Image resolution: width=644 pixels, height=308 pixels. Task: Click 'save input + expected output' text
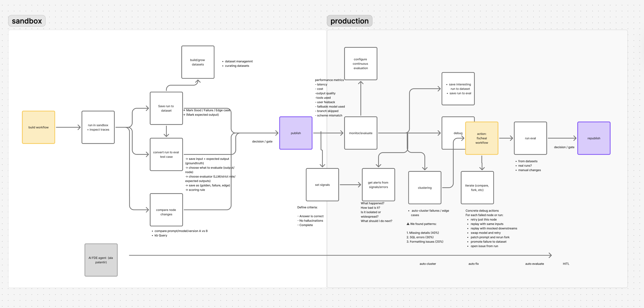coord(209,159)
